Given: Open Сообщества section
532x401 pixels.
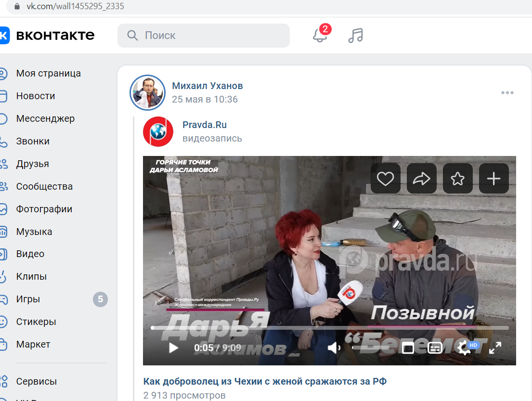Looking at the screenshot, I should click(44, 187).
